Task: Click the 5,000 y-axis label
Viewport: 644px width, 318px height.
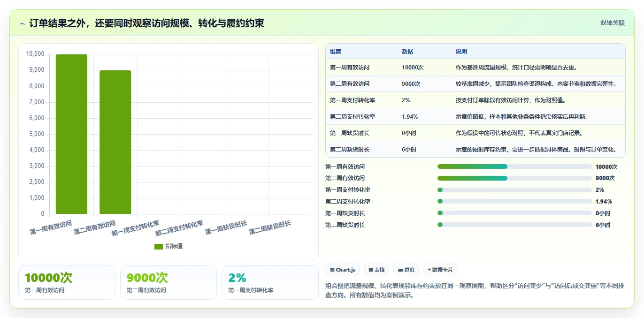Action: (x=37, y=134)
